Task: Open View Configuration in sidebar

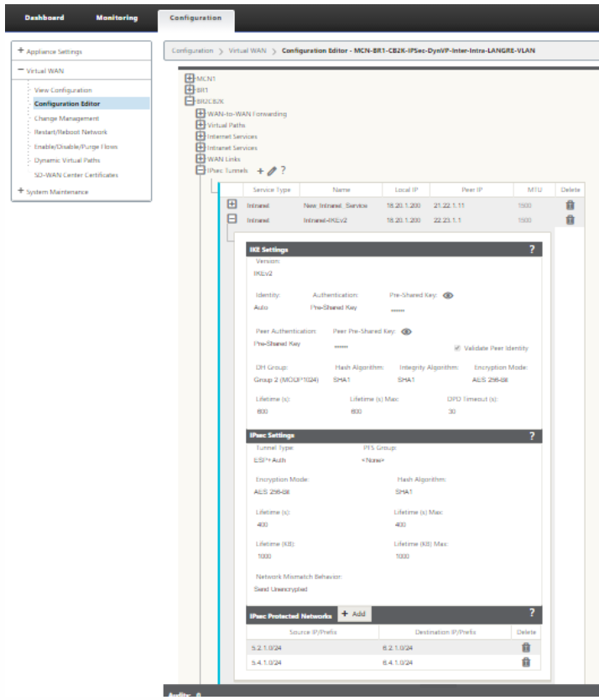Action: tap(63, 91)
